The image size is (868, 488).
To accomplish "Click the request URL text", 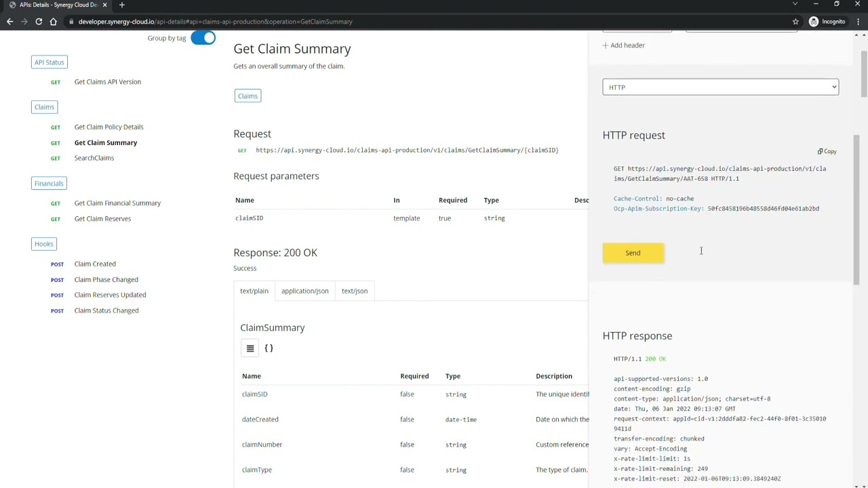I will 407,150.
